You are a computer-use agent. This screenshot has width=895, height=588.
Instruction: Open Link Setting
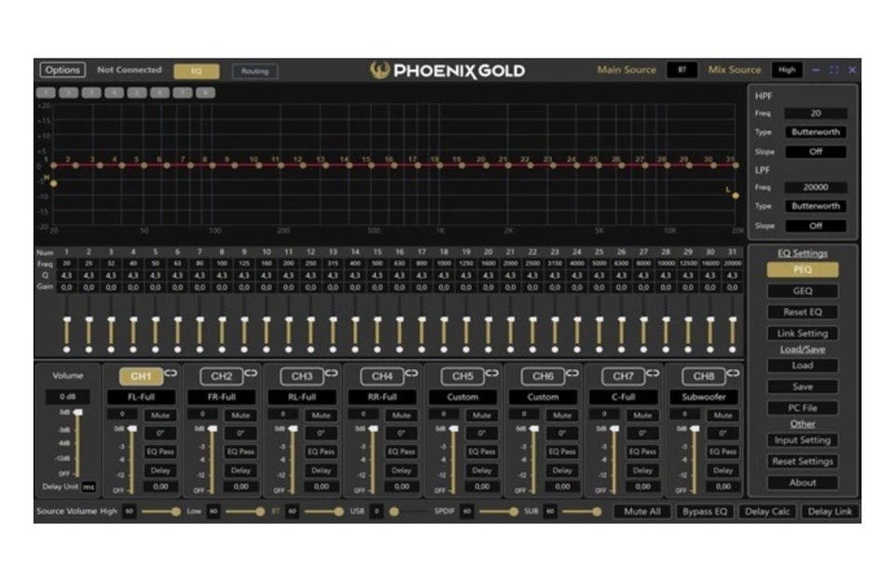click(803, 334)
